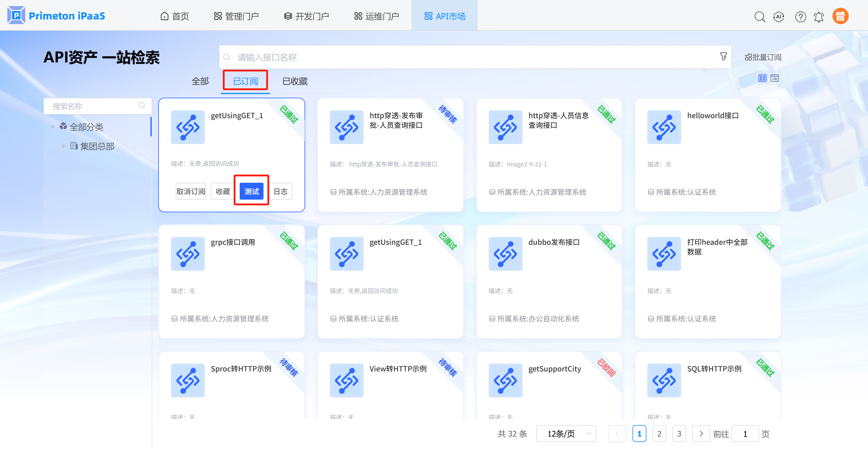868x461 pixels.
Task: Open the orange user avatar menu
Action: [x=840, y=16]
